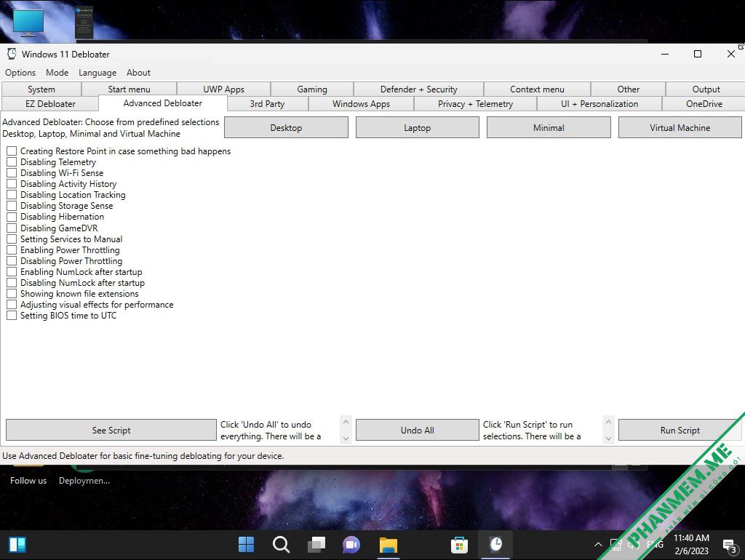This screenshot has height=560, width=745.
Task: Select the Follow us desktop item
Action: [x=28, y=481]
